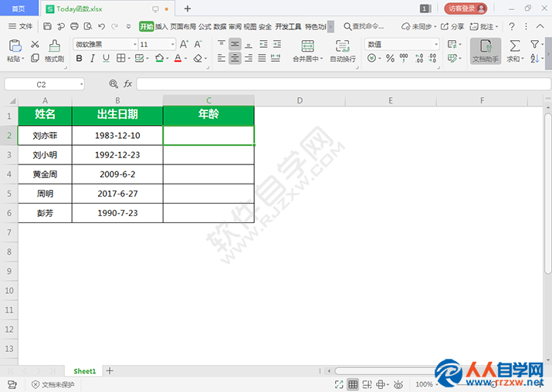
Task: Decrease decimal places icon
Action: (432, 58)
